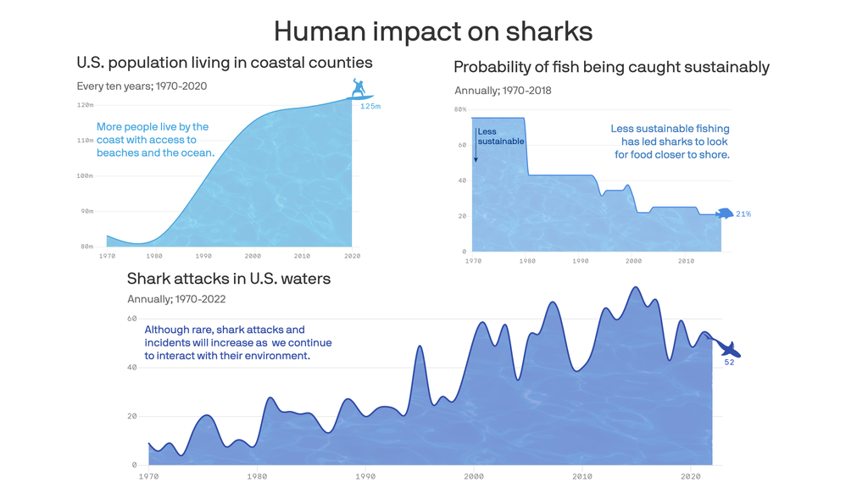This screenshot has height=488, width=868.
Task: Click the shark icon next to 52
Action: 726,347
